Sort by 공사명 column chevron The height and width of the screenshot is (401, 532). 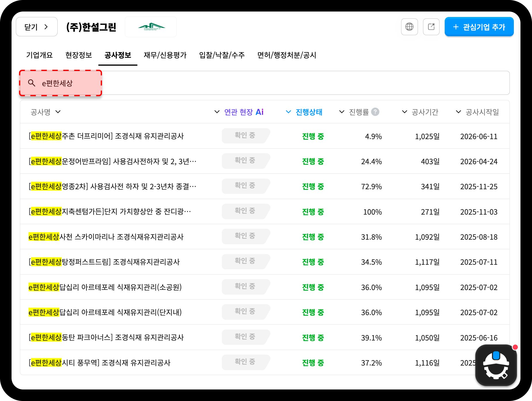(x=58, y=112)
